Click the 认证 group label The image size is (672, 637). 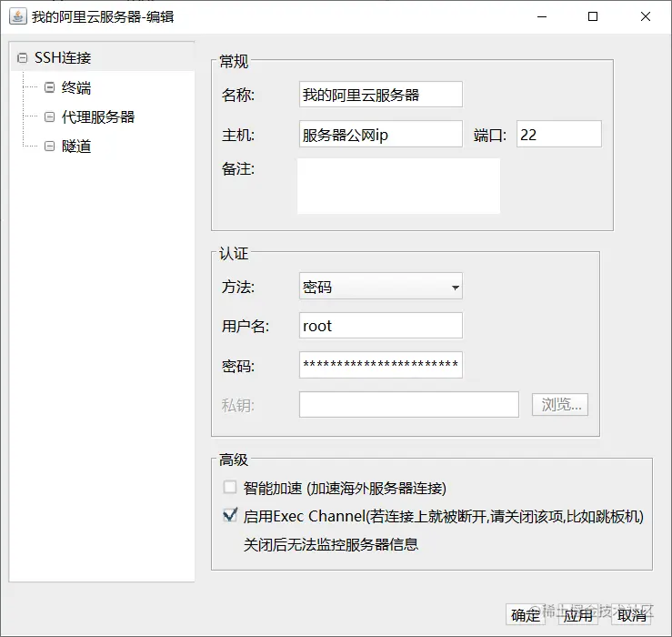234,253
